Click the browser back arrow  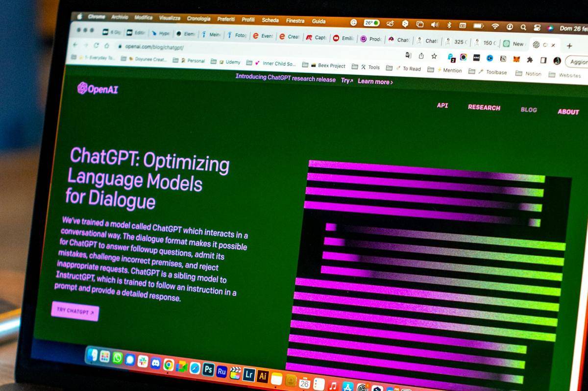click(x=75, y=45)
